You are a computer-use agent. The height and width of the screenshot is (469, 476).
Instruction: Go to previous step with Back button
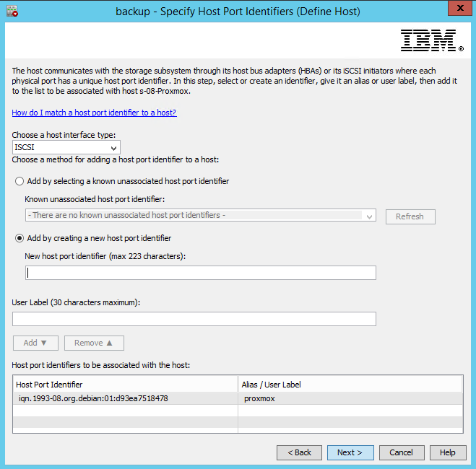click(x=299, y=452)
